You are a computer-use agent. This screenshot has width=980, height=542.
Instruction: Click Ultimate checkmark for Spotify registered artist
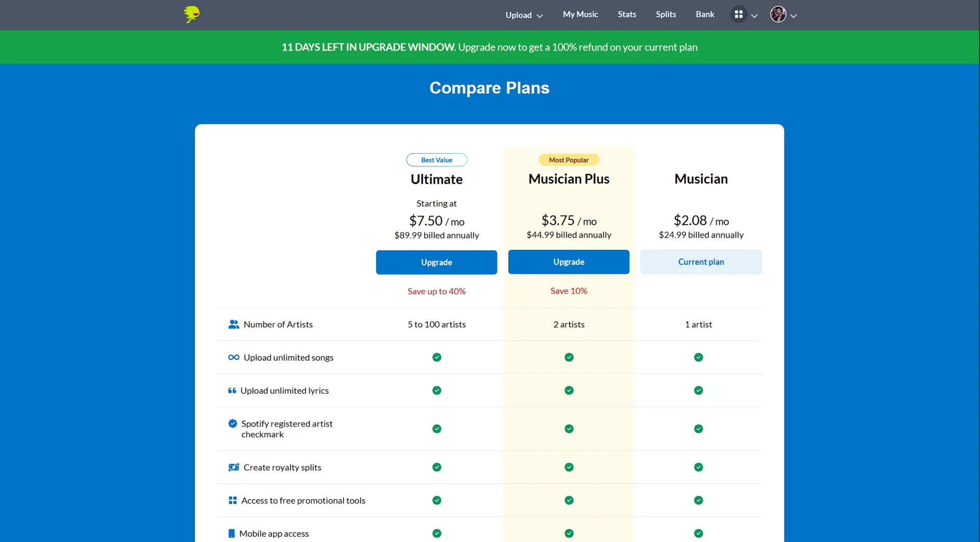pos(437,429)
